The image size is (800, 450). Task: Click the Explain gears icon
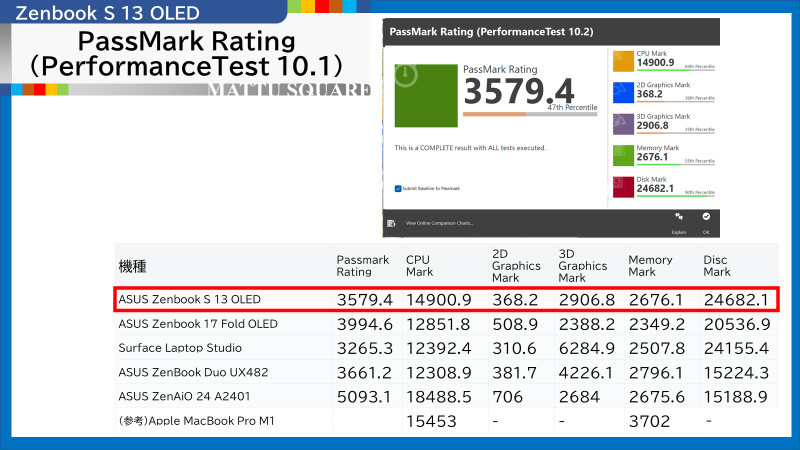[679, 216]
